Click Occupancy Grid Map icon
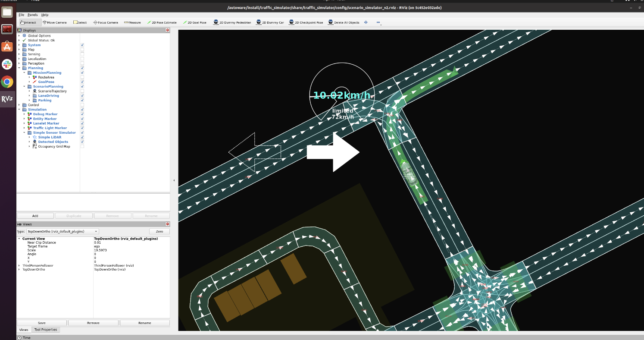The width and height of the screenshot is (644, 340). point(35,146)
